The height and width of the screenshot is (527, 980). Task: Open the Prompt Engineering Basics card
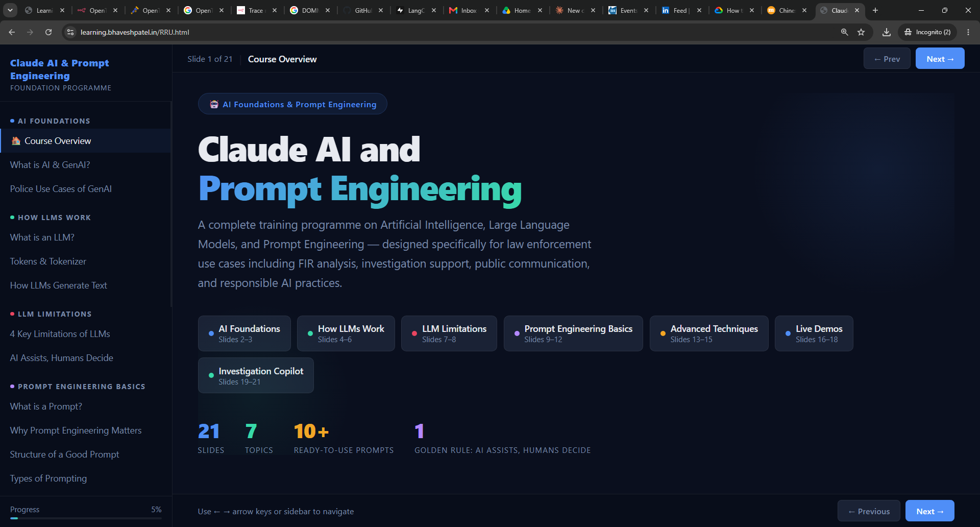tap(573, 333)
